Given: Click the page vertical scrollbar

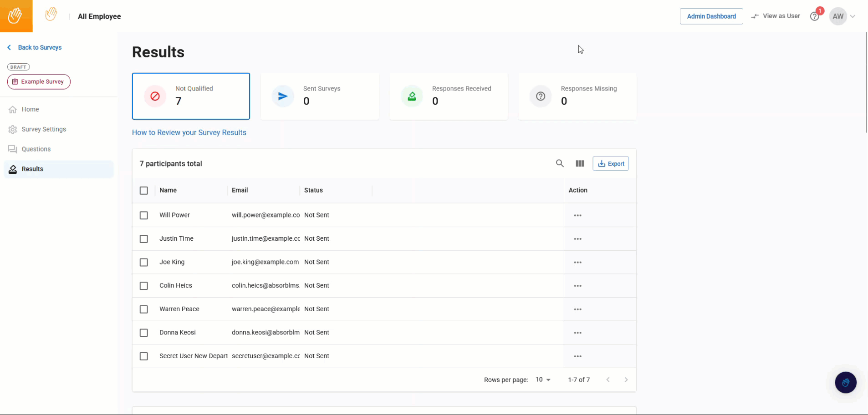Looking at the screenshot, I should pyautogui.click(x=866, y=82).
